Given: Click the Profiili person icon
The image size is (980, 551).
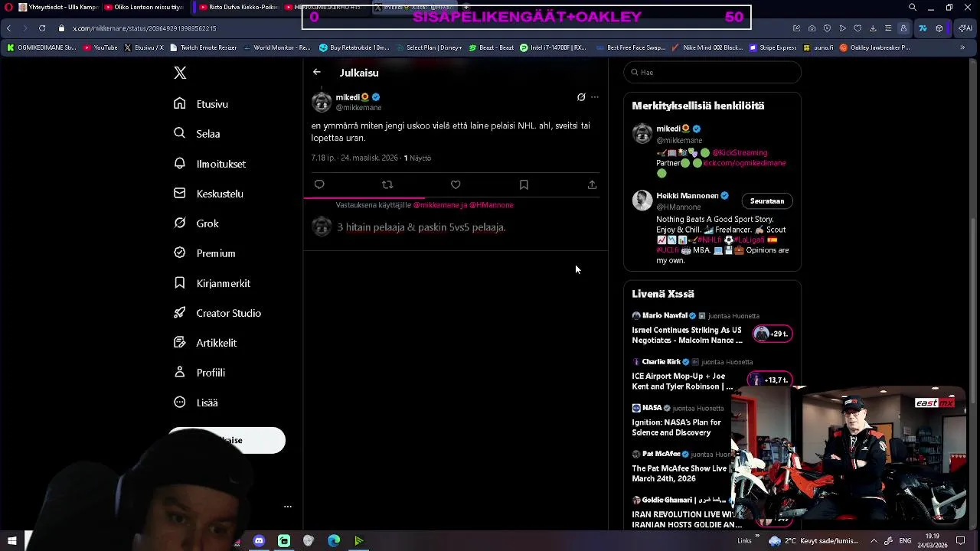Looking at the screenshot, I should [x=180, y=373].
